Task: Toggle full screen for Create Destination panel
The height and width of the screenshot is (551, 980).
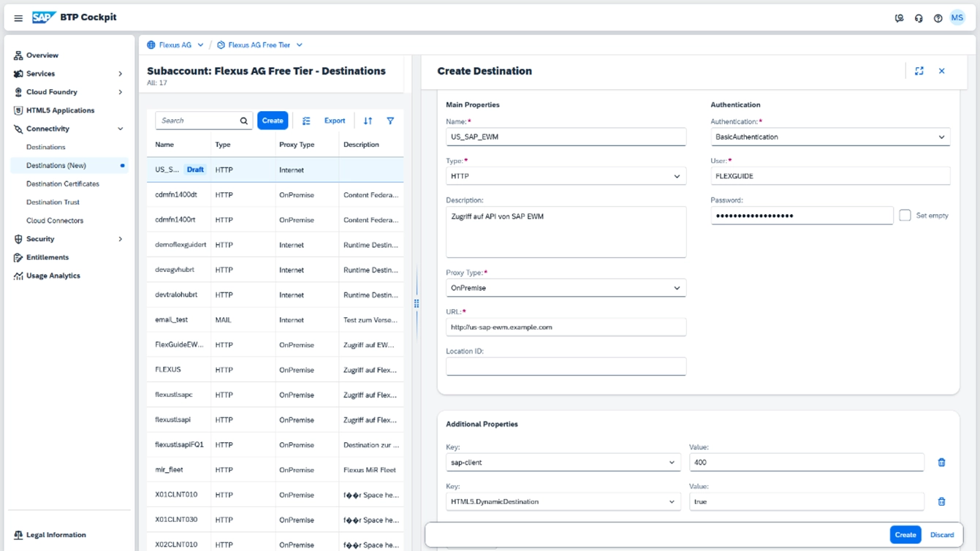Action: pos(919,71)
